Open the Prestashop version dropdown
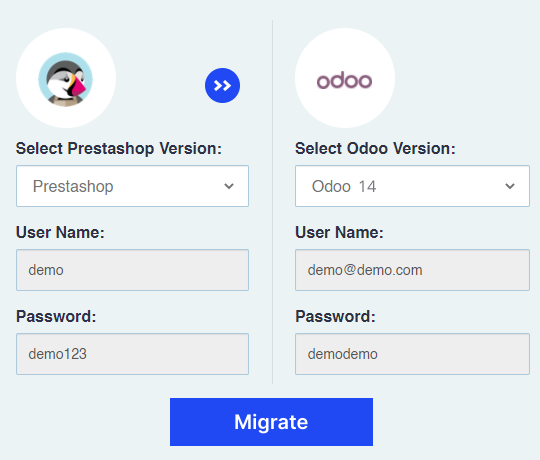 coord(132,186)
